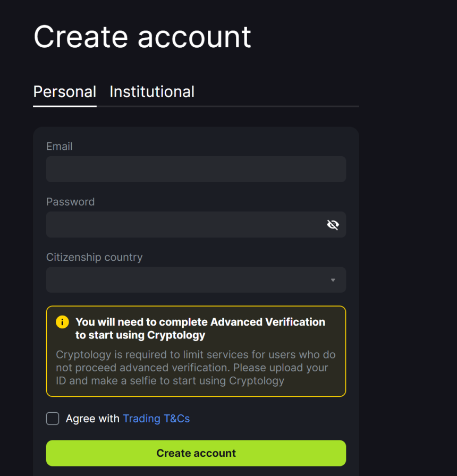
Task: Click the 'Agree with' label text
Action: [x=92, y=419]
